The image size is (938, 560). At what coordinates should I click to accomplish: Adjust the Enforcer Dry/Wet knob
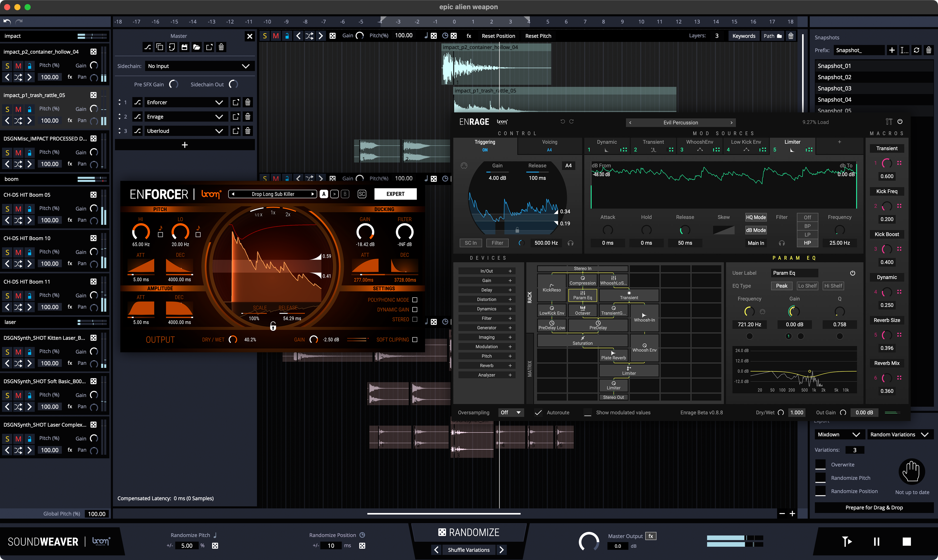pos(233,340)
